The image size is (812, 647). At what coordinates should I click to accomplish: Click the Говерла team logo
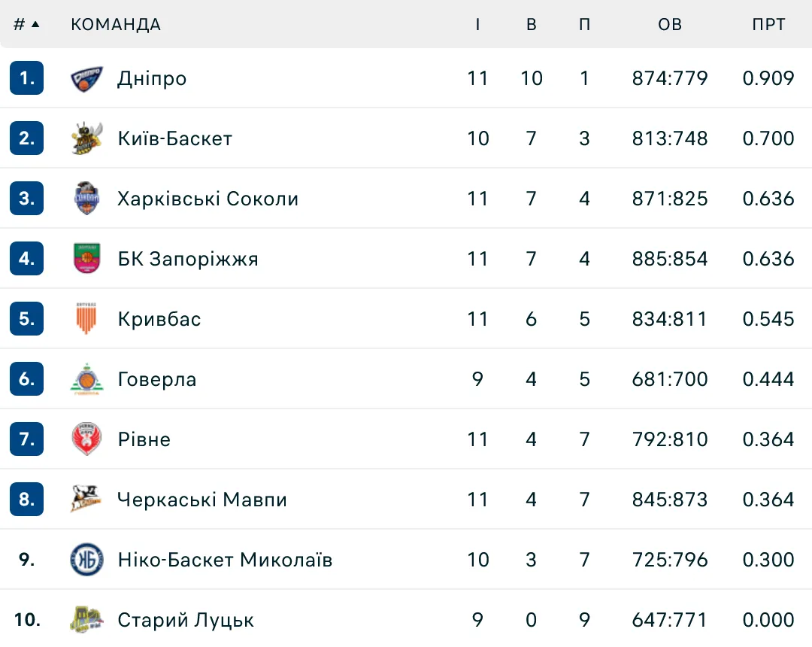[87, 379]
